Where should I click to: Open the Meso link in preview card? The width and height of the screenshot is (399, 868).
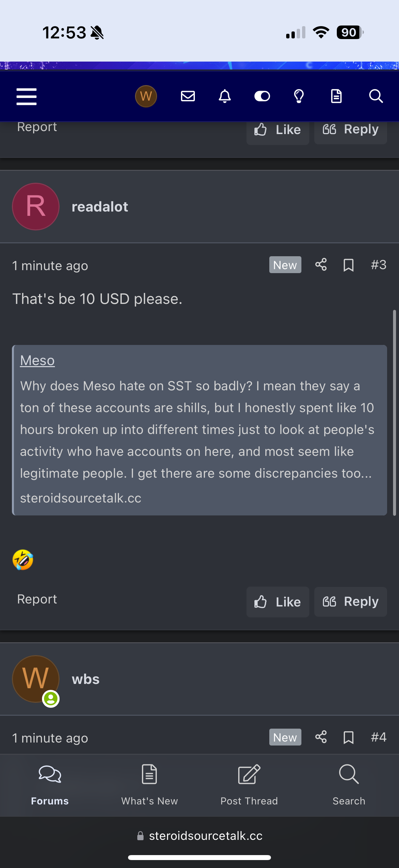pos(37,361)
